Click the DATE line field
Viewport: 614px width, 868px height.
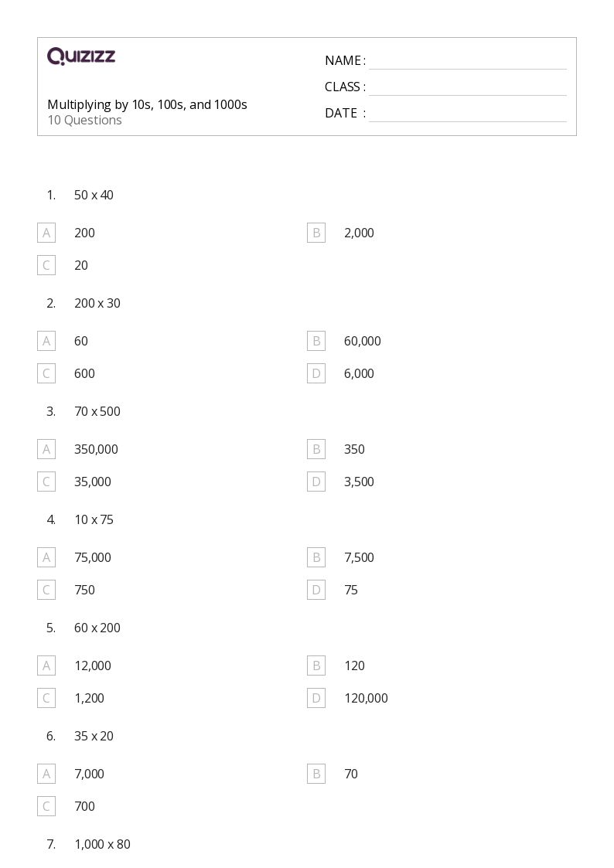pos(468,114)
